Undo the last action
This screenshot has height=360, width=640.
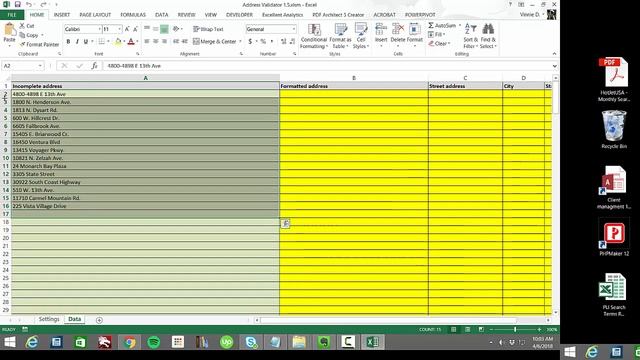tap(29, 4)
